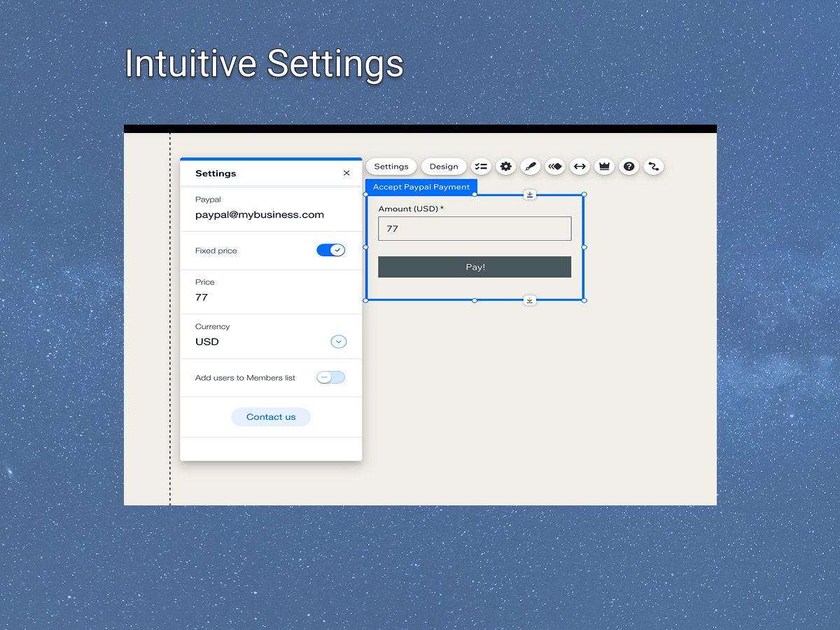Click the Amount (USD) input box
The image size is (840, 630).
(x=475, y=229)
